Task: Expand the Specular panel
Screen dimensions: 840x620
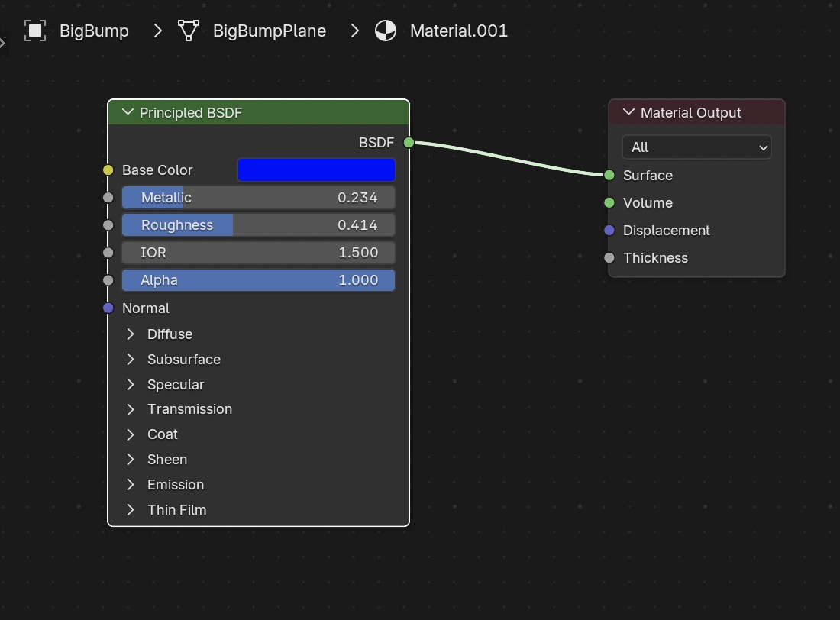Action: coord(130,385)
